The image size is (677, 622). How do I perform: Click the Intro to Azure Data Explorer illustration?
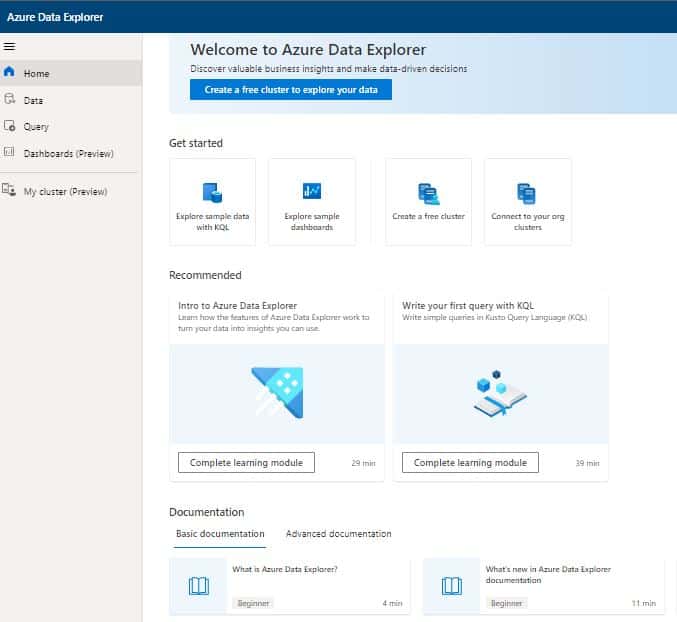(x=277, y=393)
